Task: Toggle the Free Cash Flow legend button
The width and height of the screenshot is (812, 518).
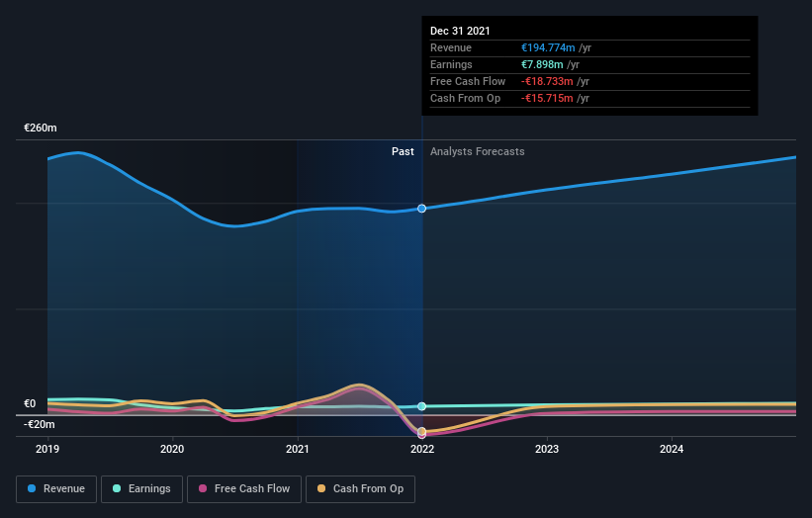Action: coord(244,489)
